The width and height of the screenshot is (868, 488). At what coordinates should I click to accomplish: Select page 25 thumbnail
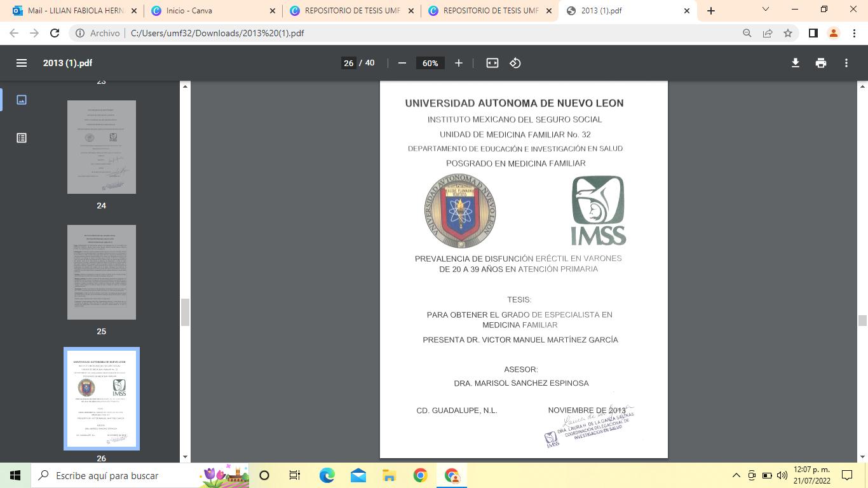click(x=102, y=272)
